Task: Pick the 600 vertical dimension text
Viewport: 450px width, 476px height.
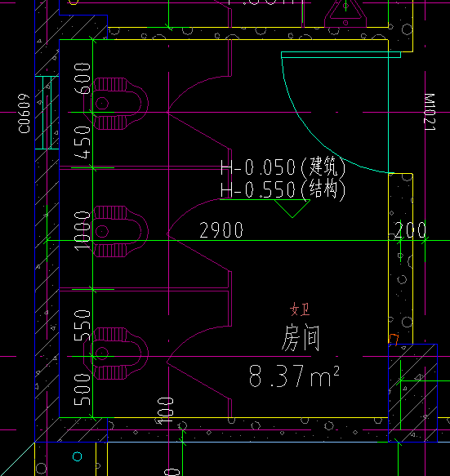Action: pyautogui.click(x=82, y=78)
